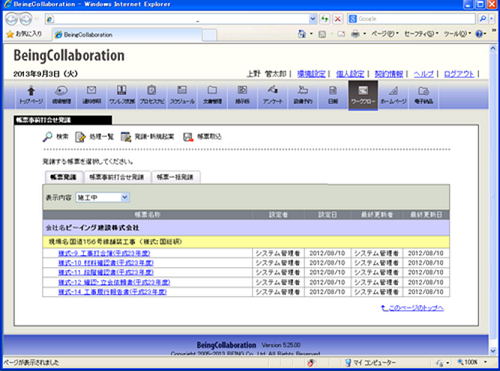The width and height of the screenshot is (500, 371).
Task: Switch to the 帳票一括発議 tab
Action: point(175,177)
